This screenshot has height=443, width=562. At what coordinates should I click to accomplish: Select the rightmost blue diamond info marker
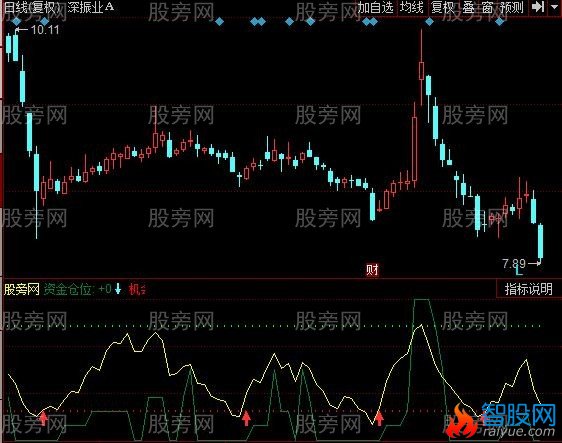click(500, 22)
